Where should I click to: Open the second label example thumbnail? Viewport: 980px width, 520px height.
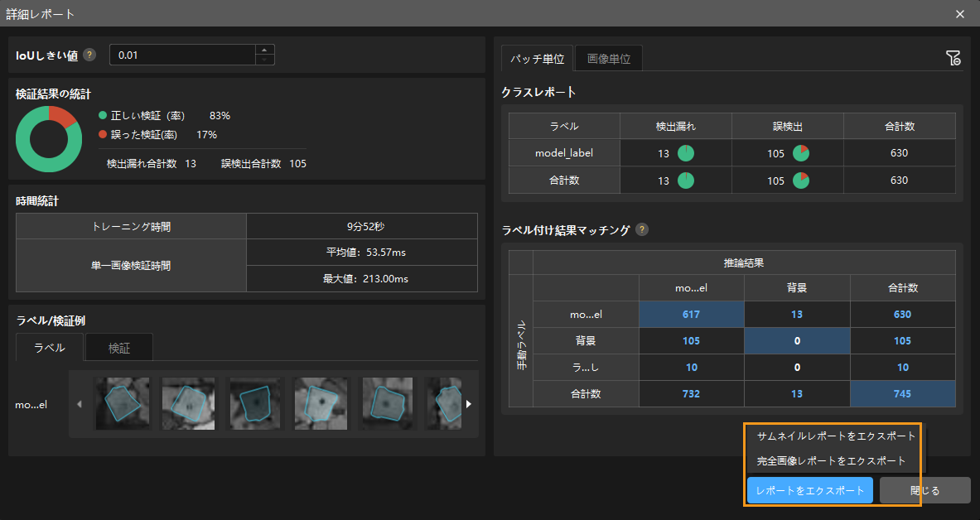point(188,403)
